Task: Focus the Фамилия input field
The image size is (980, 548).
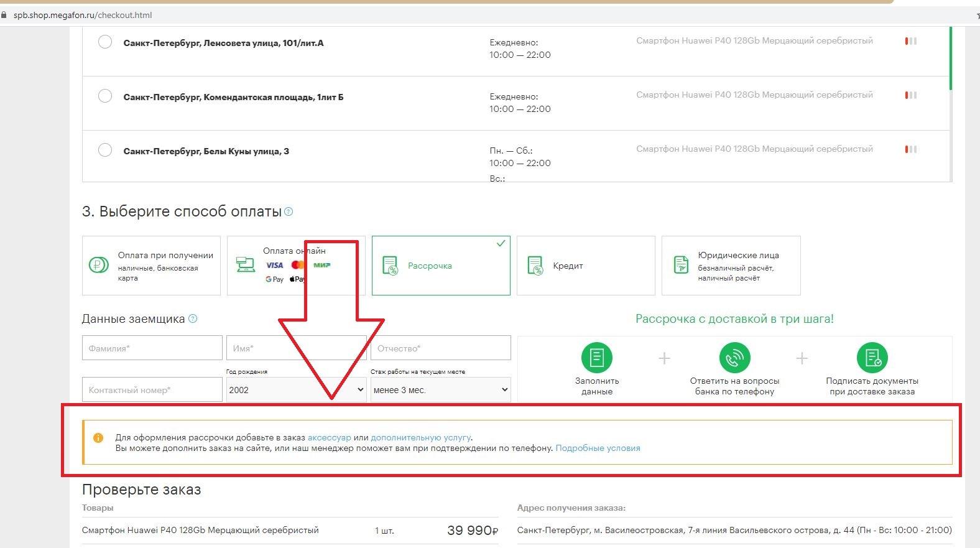Action: click(152, 348)
